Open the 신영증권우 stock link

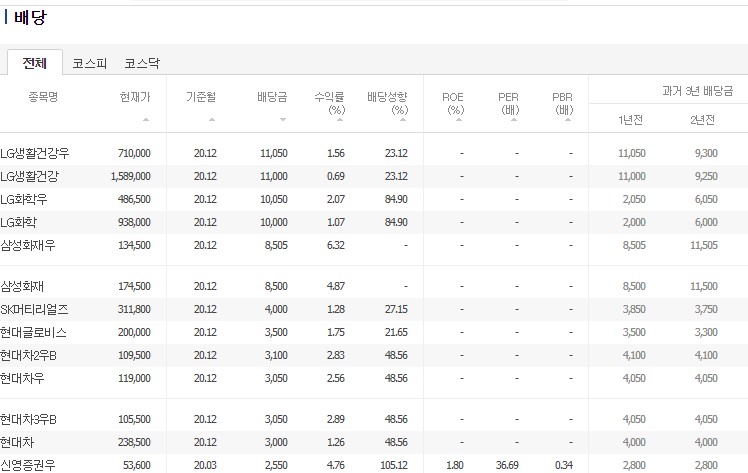tap(28, 465)
